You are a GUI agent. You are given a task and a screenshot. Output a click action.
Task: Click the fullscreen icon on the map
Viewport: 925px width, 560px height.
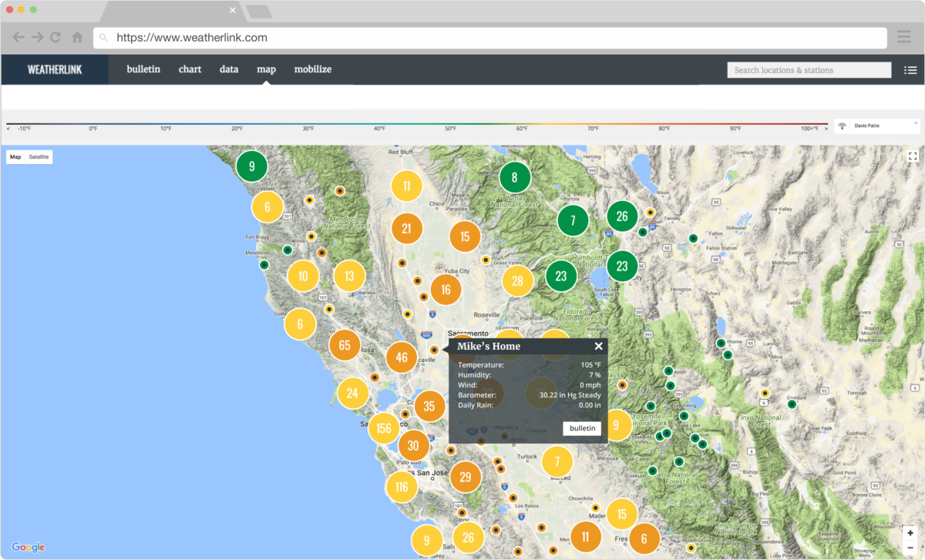tap(912, 156)
